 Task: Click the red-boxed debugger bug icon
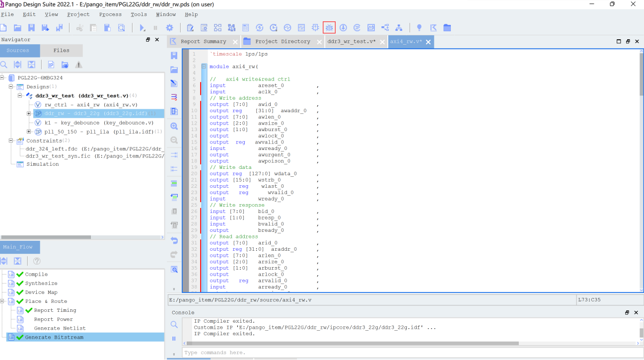tap(329, 28)
